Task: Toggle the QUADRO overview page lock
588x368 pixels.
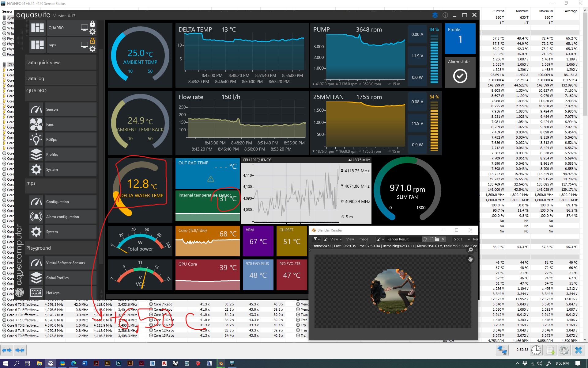Action: 92,24
